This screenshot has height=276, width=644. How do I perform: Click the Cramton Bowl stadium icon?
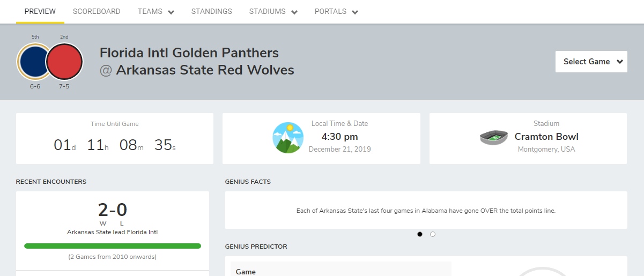pyautogui.click(x=493, y=137)
